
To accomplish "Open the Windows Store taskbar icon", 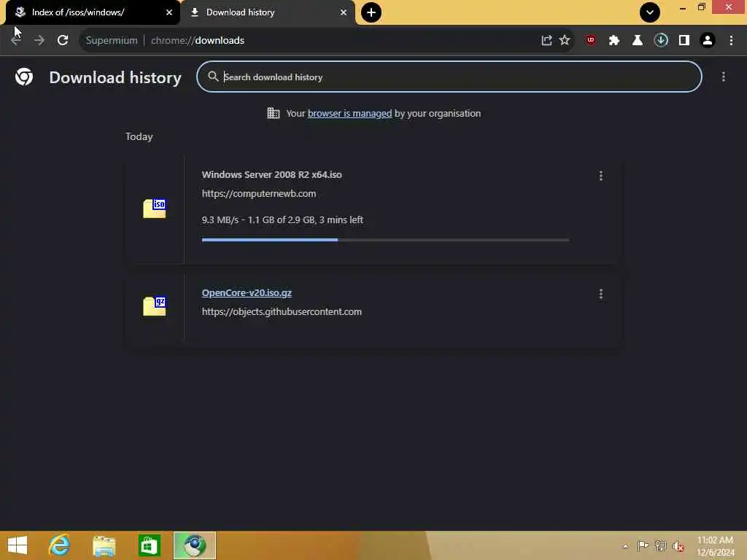I will click(x=149, y=545).
